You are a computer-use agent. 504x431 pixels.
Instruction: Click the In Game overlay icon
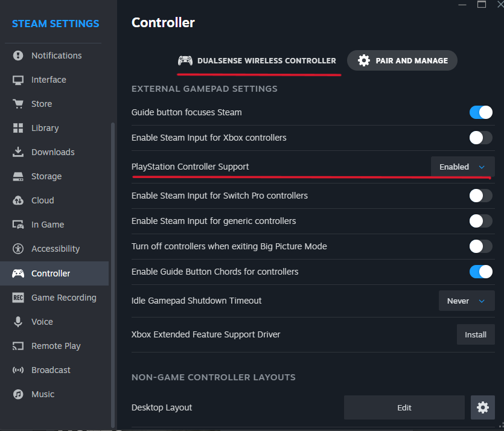(18, 225)
